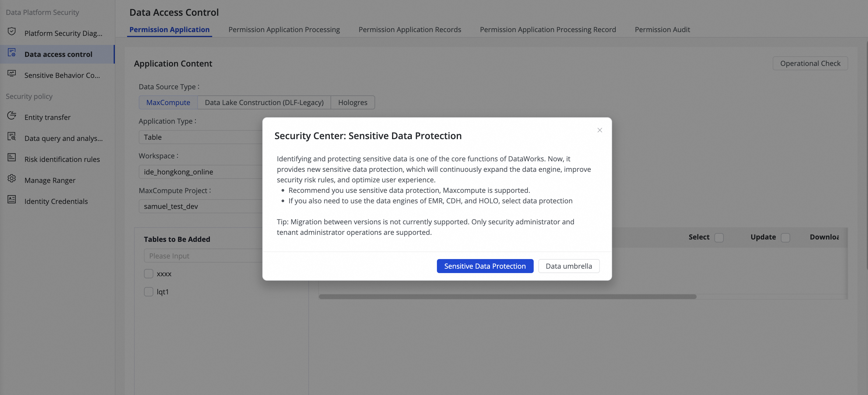Click the Sensitive Behavior monitor icon
Screen dimensions: 868x395
coord(12,74)
